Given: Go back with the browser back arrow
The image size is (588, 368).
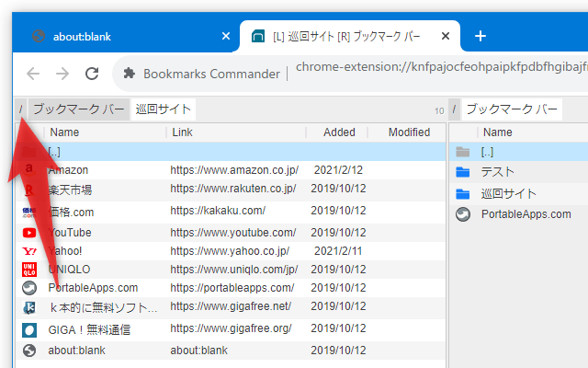Looking at the screenshot, I should pos(33,74).
